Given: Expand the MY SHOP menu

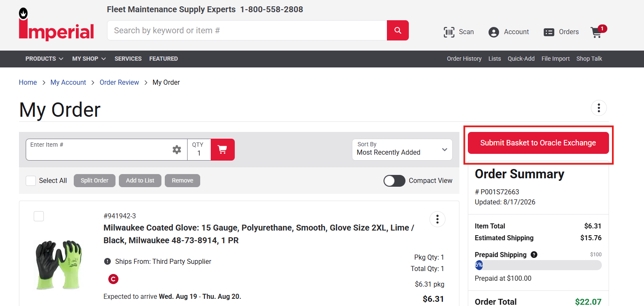Looking at the screenshot, I should coord(89,59).
